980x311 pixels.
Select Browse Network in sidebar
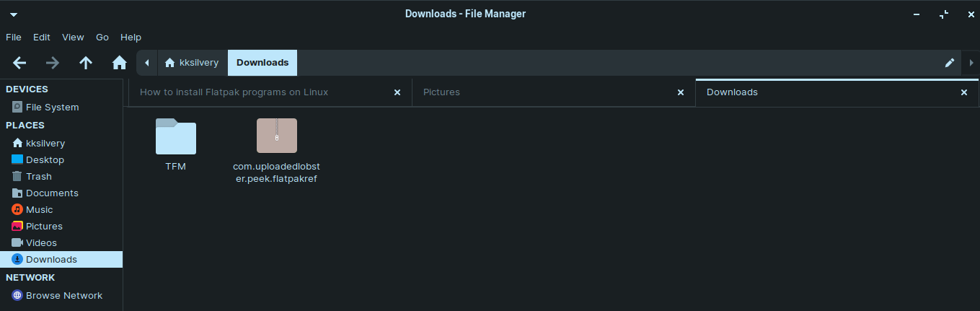click(x=63, y=295)
